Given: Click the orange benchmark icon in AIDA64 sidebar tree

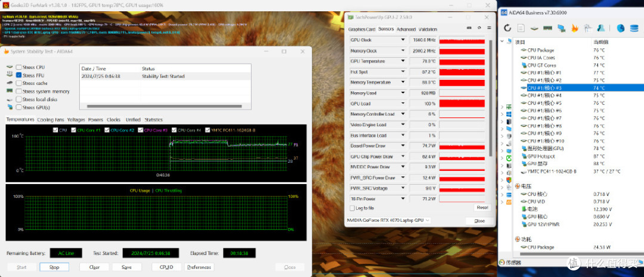Looking at the screenshot, I should coord(509,203).
